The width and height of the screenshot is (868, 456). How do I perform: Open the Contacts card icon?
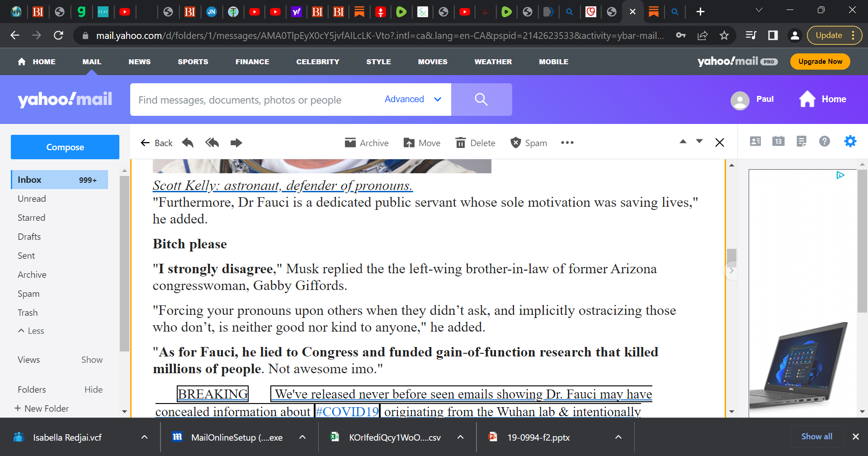[x=755, y=142]
